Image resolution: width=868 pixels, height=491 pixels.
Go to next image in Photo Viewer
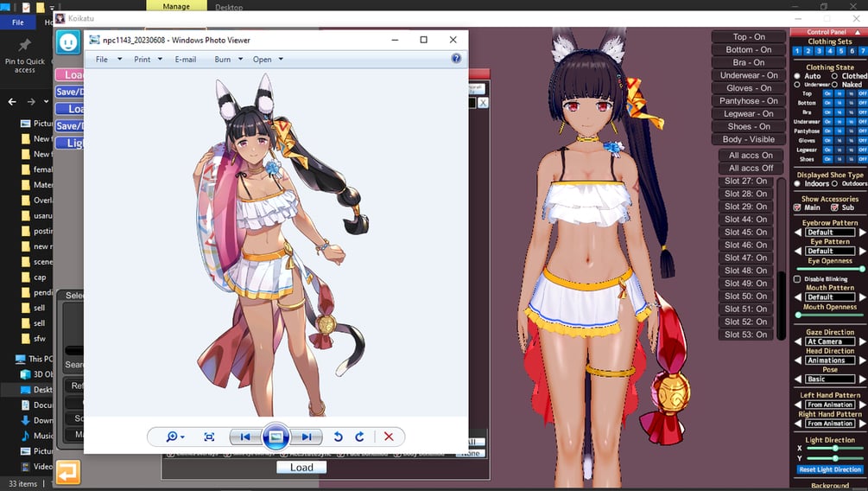point(306,437)
